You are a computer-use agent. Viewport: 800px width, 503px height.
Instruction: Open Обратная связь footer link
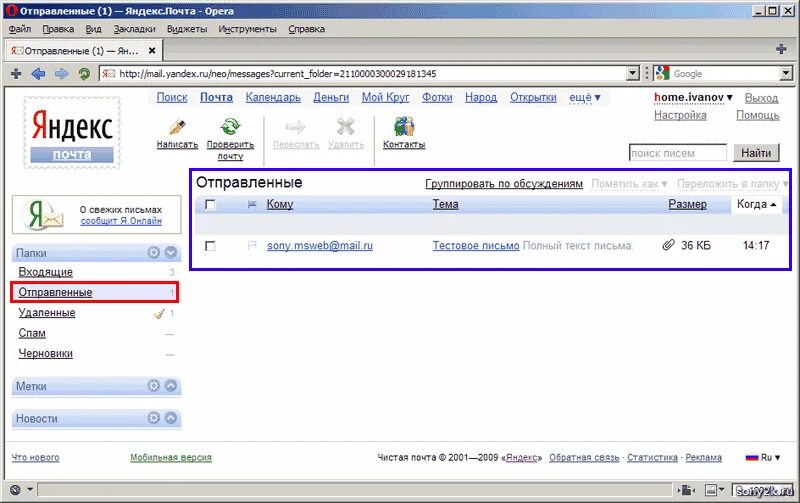click(x=584, y=458)
